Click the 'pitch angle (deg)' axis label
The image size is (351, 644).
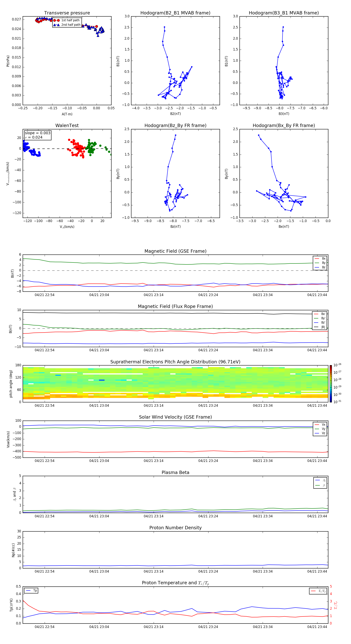tap(11, 384)
